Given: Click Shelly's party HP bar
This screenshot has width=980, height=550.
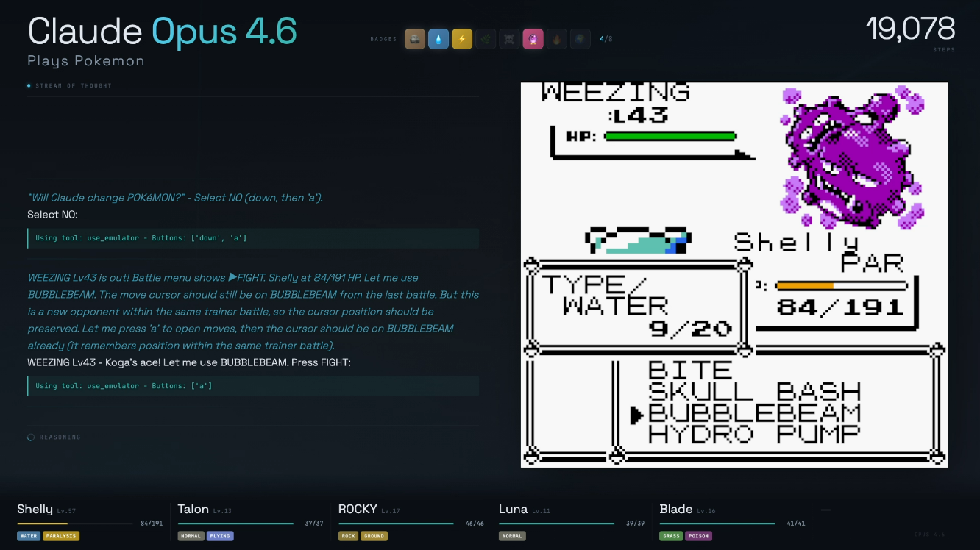Looking at the screenshot, I should click(74, 524).
